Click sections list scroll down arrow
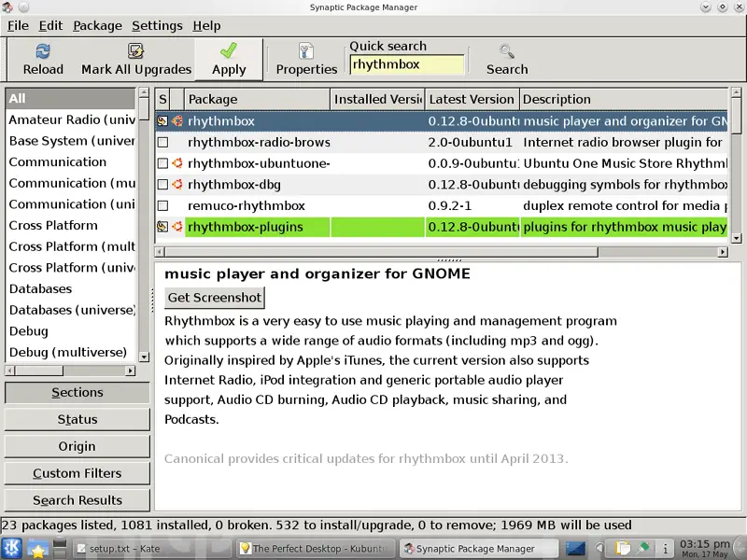This screenshot has height=560, width=747. coord(144,357)
